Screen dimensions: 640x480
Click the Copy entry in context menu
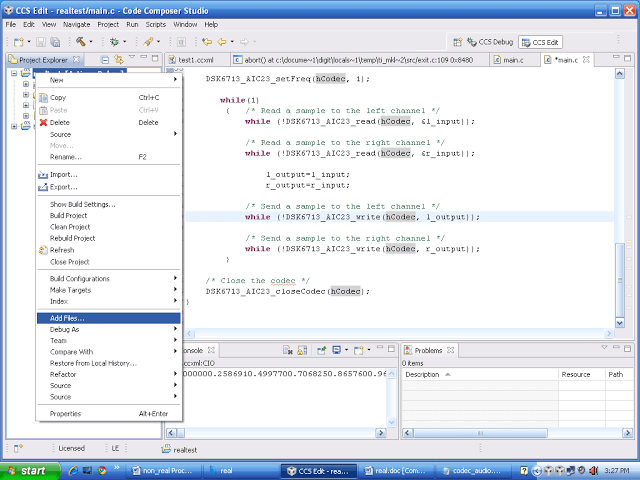point(109,98)
